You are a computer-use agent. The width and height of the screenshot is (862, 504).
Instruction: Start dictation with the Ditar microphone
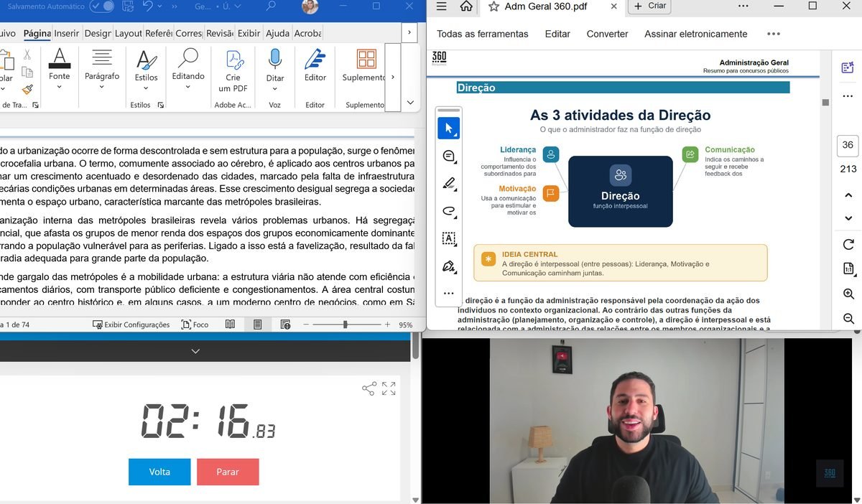(275, 70)
